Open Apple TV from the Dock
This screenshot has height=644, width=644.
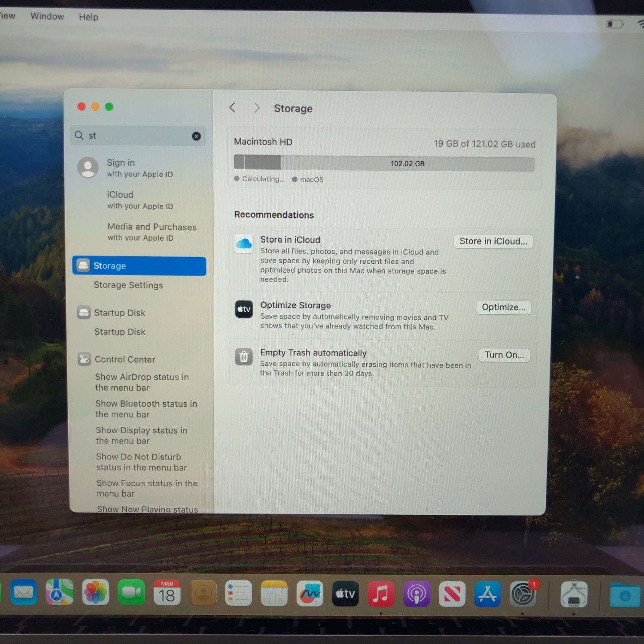click(x=345, y=594)
